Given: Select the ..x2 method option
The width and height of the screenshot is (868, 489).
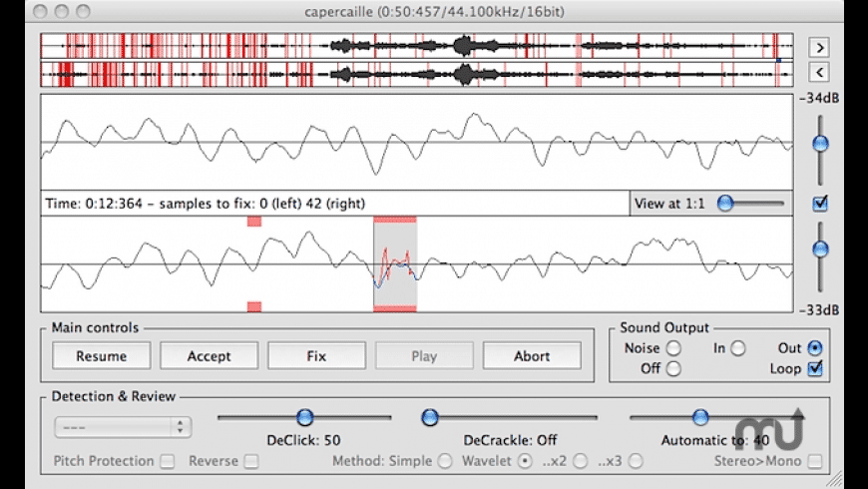Looking at the screenshot, I should (x=580, y=461).
